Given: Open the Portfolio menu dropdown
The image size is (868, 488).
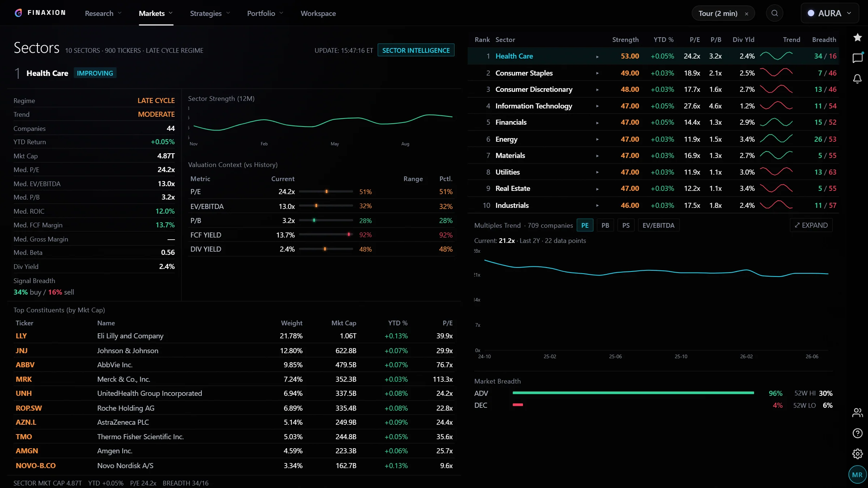Looking at the screenshot, I should 265,13.
